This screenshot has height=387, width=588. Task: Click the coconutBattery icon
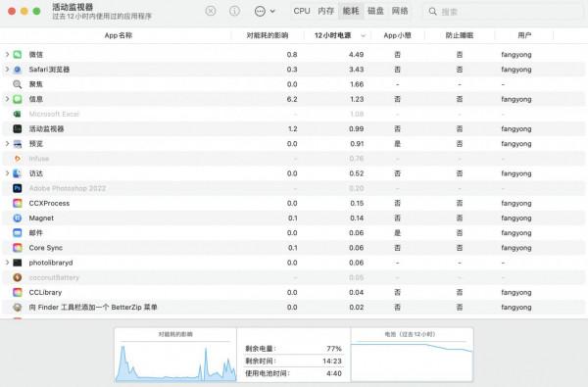[18, 277]
